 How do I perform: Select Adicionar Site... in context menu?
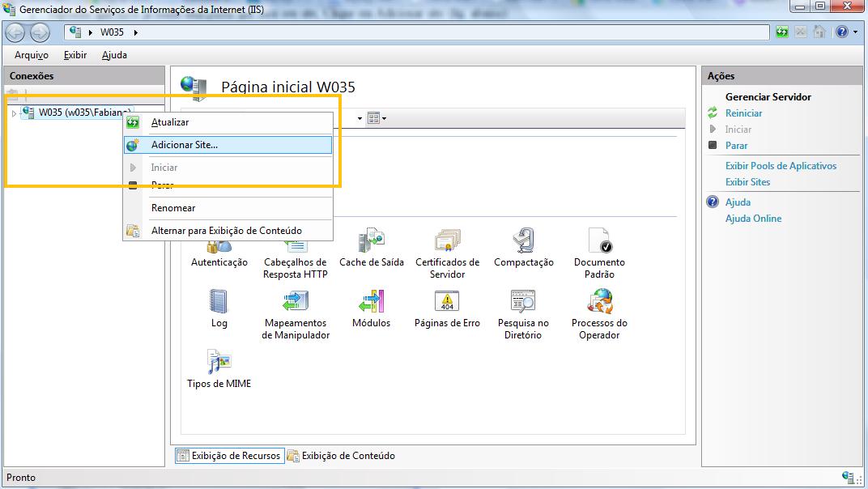click(228, 145)
